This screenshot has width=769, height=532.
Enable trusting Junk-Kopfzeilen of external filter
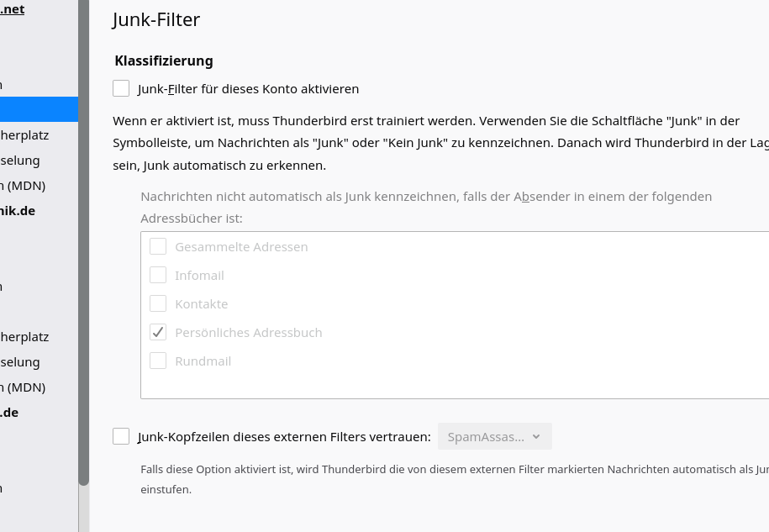121,436
